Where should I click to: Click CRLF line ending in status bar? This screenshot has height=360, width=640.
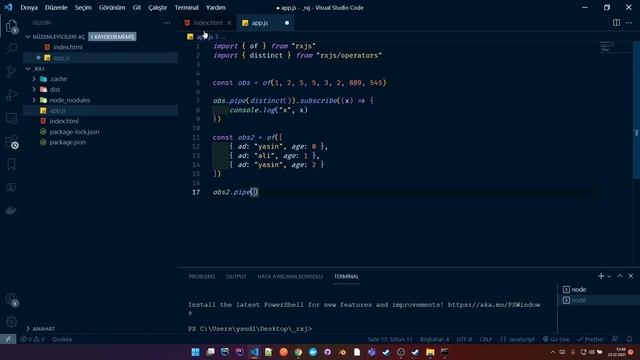[x=486, y=339]
